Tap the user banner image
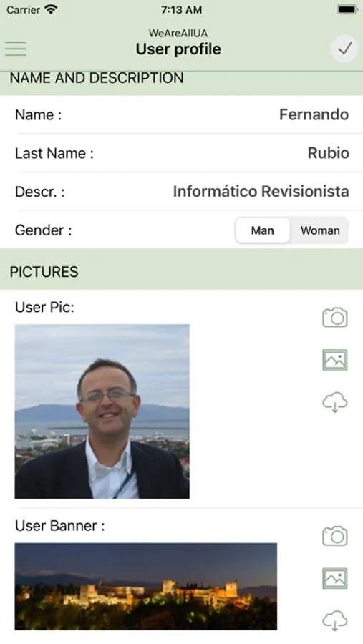Viewport: 363px width, 644px height. 146,587
